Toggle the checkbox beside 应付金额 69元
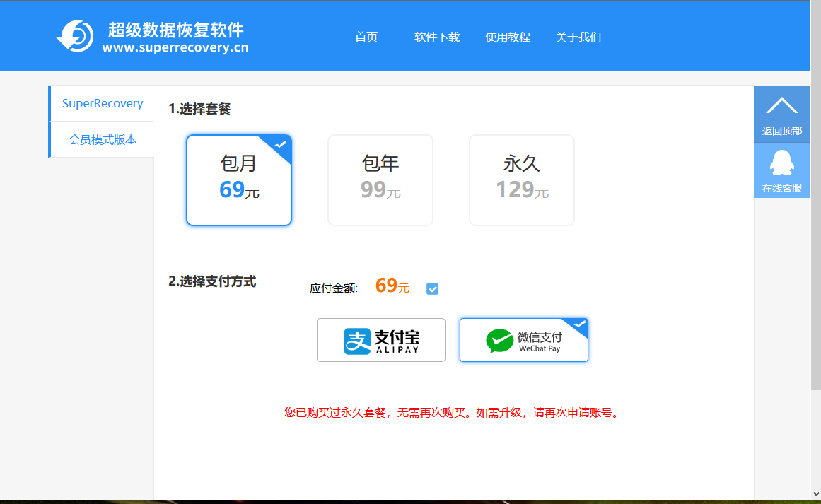 (x=432, y=289)
